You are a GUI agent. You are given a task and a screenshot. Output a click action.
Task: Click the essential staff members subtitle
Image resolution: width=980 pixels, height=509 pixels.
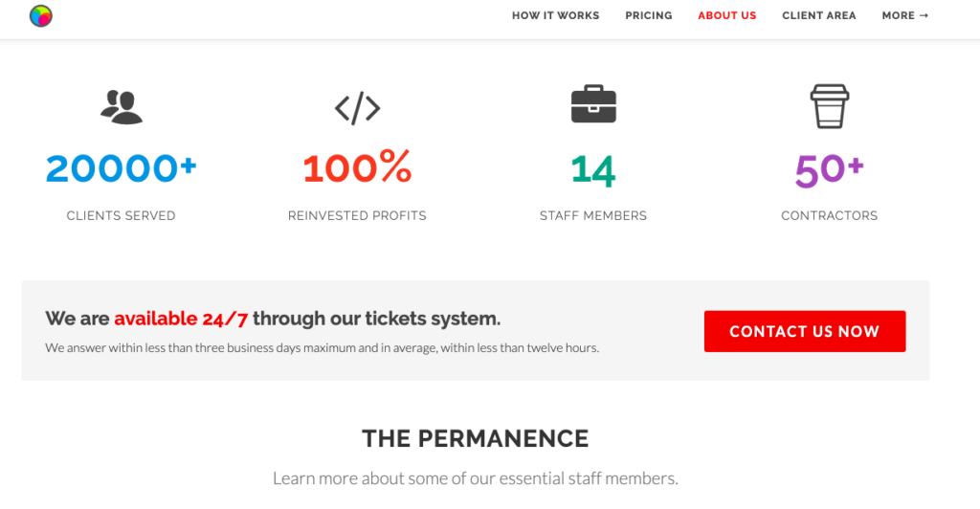tap(475, 478)
